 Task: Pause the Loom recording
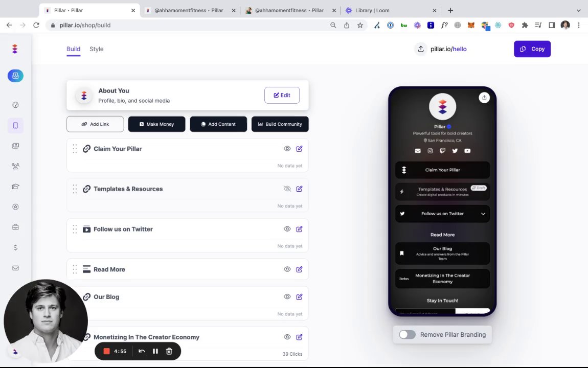[155, 351]
